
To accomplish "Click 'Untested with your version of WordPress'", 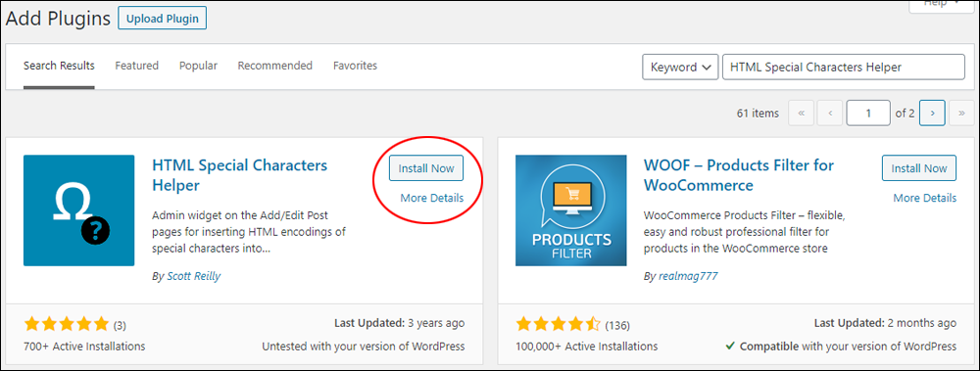I will pos(364,346).
